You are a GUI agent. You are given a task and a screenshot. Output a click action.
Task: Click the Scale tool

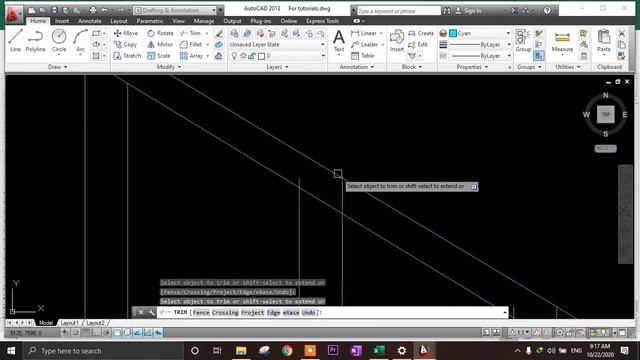point(159,56)
